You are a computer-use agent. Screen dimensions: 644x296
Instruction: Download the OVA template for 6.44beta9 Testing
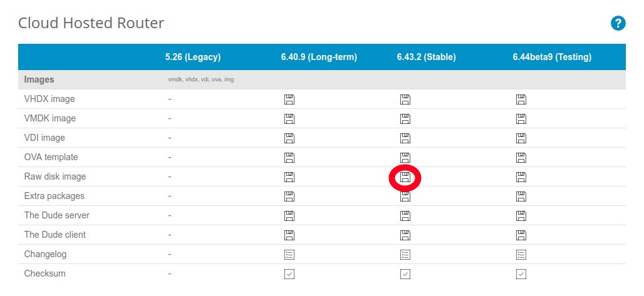[x=521, y=158]
